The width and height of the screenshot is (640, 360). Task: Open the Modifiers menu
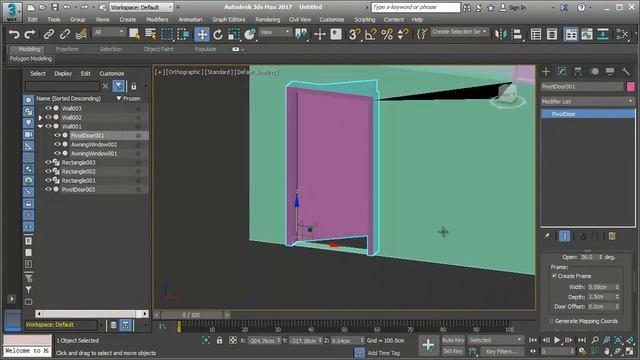pyautogui.click(x=157, y=19)
